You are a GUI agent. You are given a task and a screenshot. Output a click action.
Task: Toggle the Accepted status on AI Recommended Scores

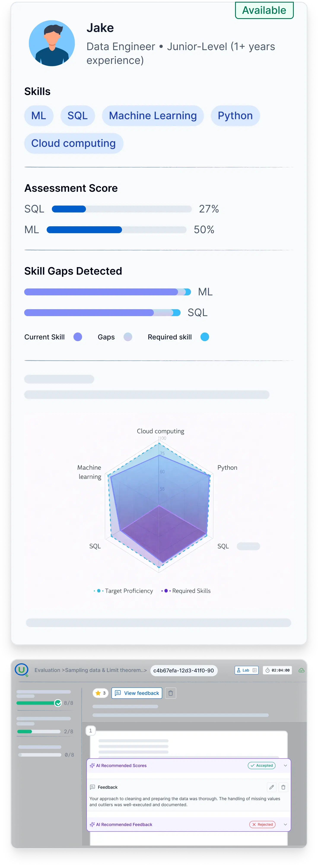coord(262,766)
